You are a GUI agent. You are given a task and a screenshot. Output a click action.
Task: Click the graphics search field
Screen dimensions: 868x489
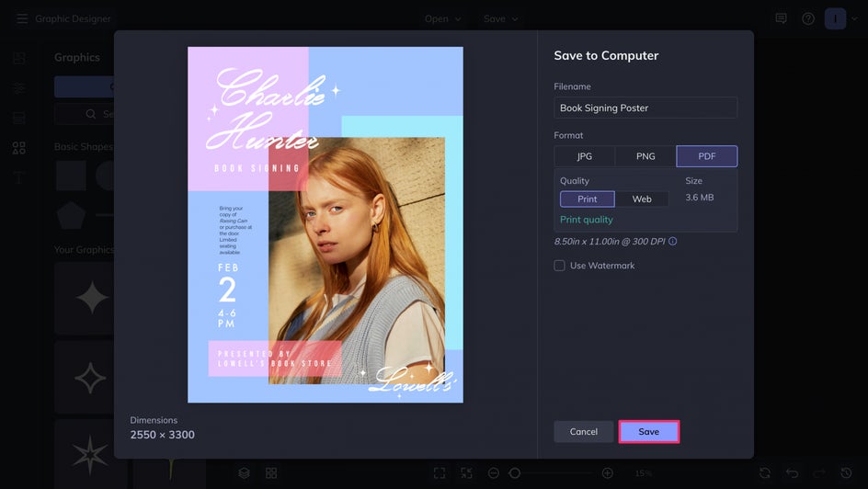pos(85,114)
